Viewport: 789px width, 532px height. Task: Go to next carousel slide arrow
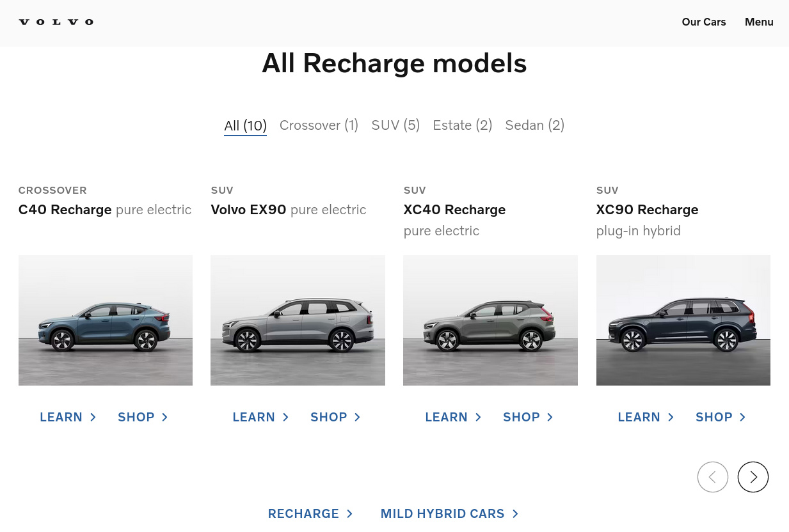(753, 477)
